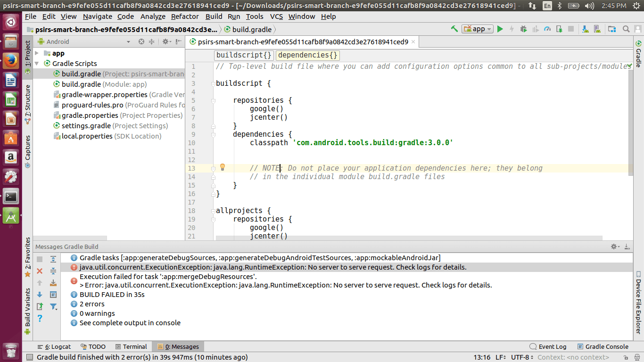Click the Debug app bug icon
This screenshot has width=644, height=362.
[523, 29]
